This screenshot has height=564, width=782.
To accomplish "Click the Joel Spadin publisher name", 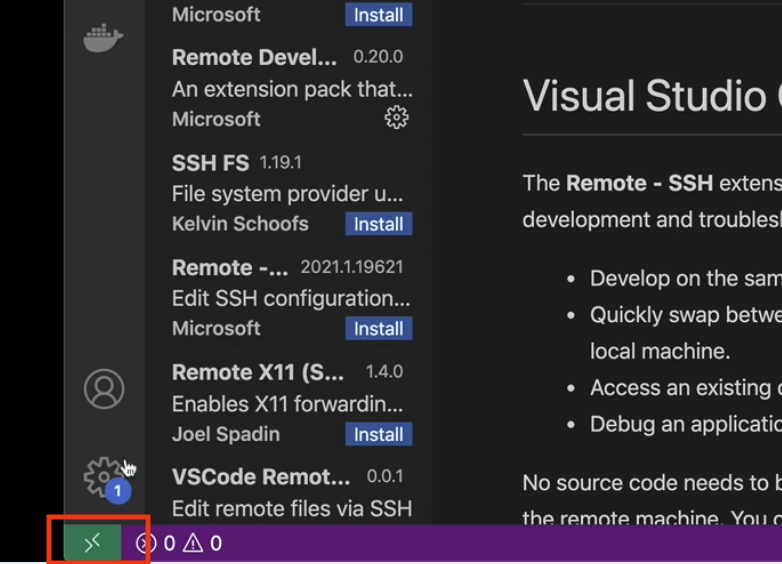I will coord(226,434).
